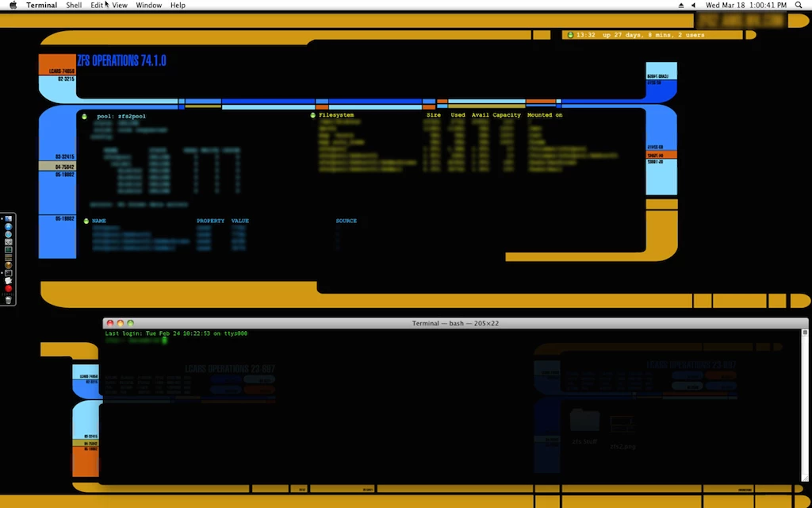812x508 pixels.
Task: Click the blue globe dock icon below Finder
Action: pos(8,226)
